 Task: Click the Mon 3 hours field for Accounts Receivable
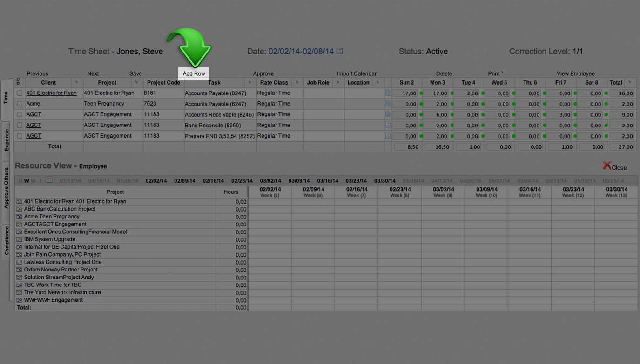(438, 115)
